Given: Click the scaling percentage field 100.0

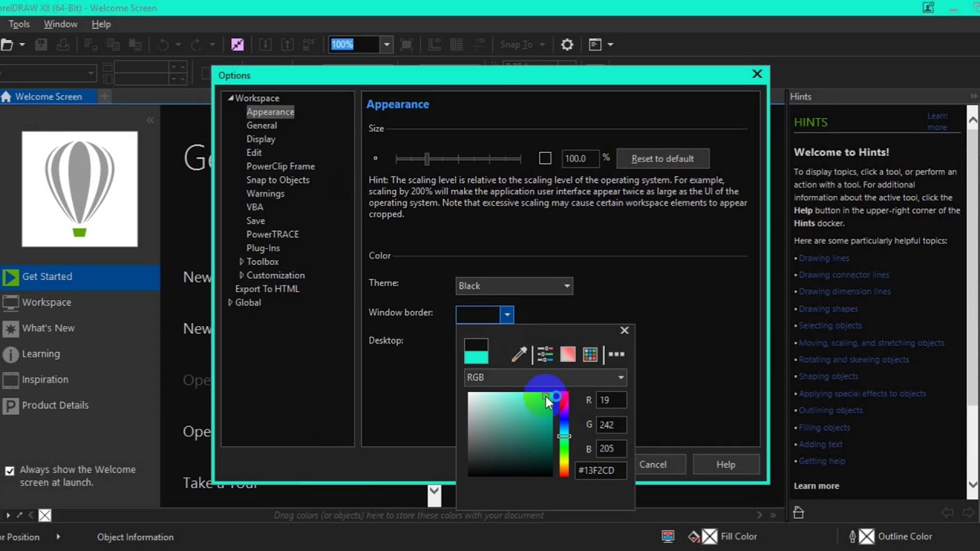Looking at the screenshot, I should coord(580,158).
